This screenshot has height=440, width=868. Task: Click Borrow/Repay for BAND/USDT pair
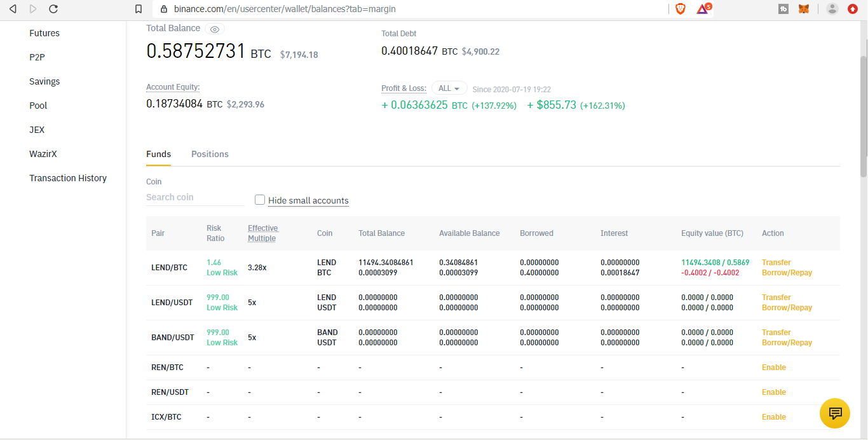pyautogui.click(x=787, y=342)
